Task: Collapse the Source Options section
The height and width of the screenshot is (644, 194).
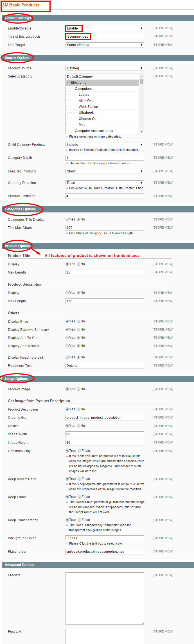Action: (98, 58)
